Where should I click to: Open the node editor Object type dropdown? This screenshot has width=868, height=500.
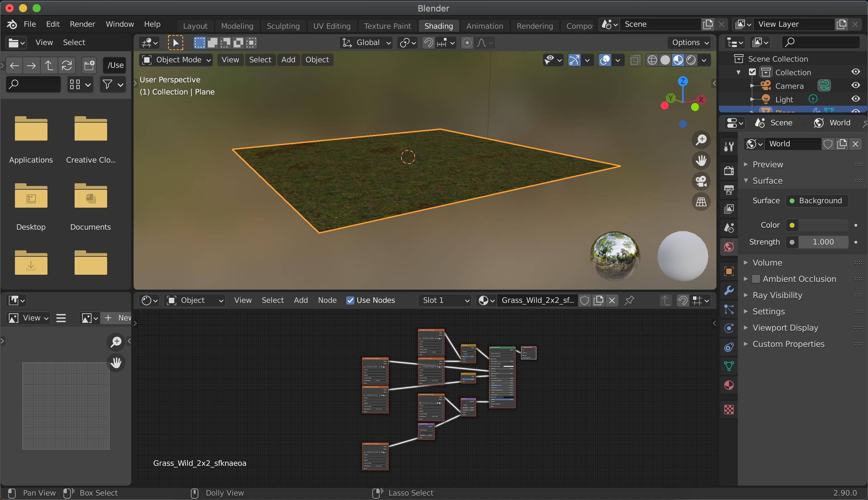(195, 300)
